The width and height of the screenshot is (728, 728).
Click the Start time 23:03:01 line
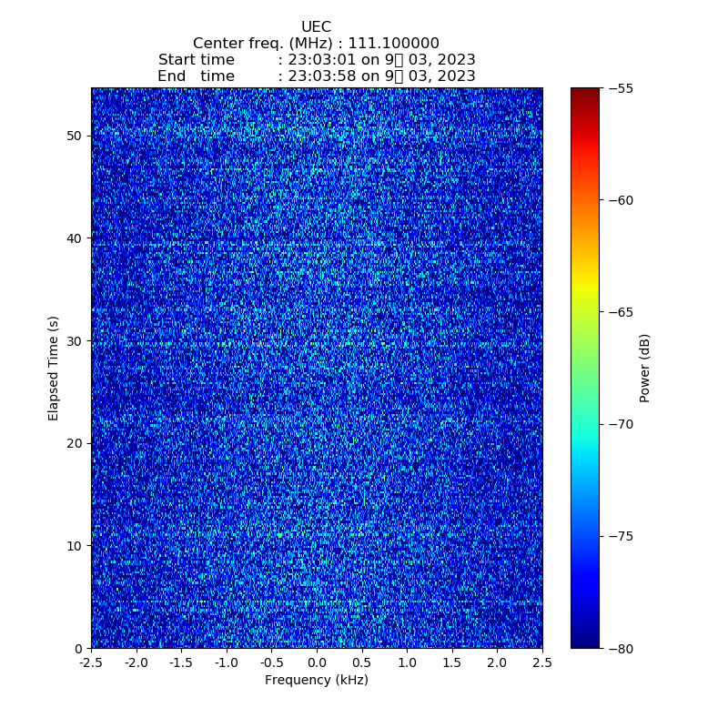pos(316,60)
